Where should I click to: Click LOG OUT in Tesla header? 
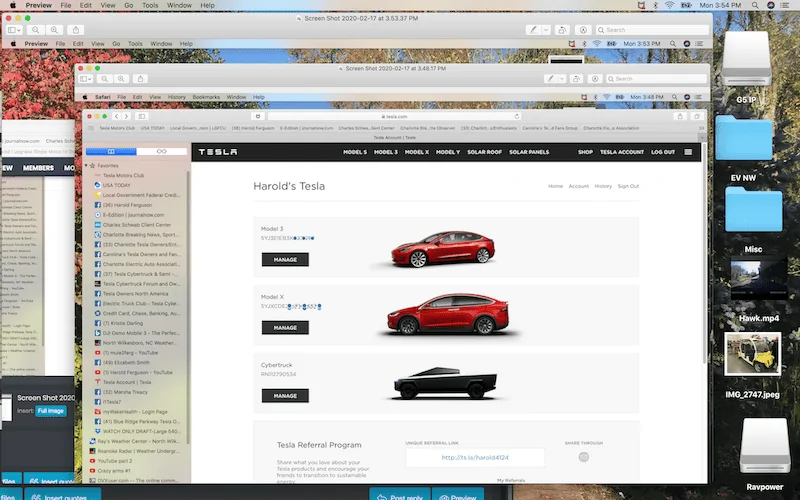(663, 152)
